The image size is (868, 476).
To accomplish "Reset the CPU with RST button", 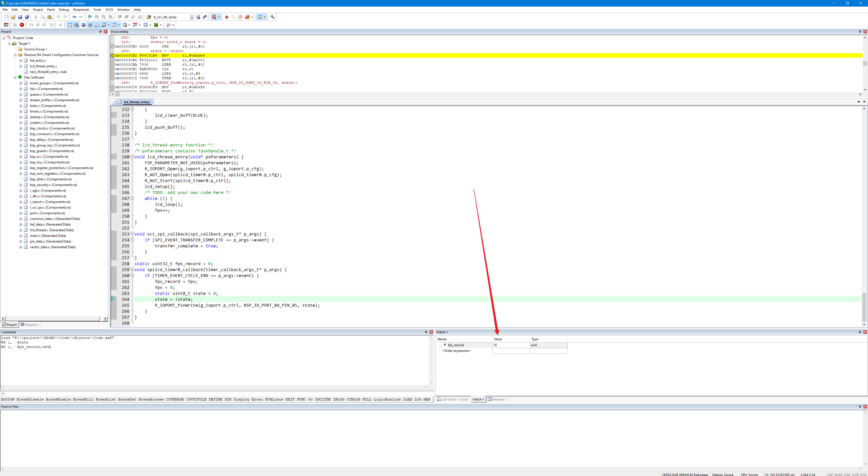I will click(x=6, y=25).
